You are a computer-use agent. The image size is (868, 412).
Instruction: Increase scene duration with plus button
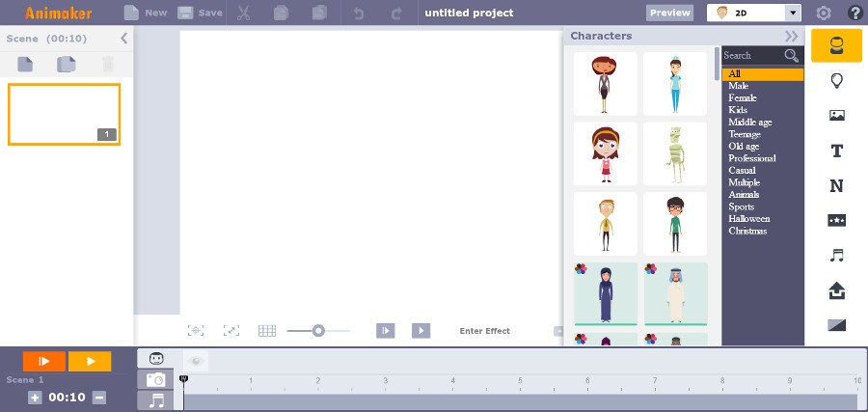coord(35,398)
